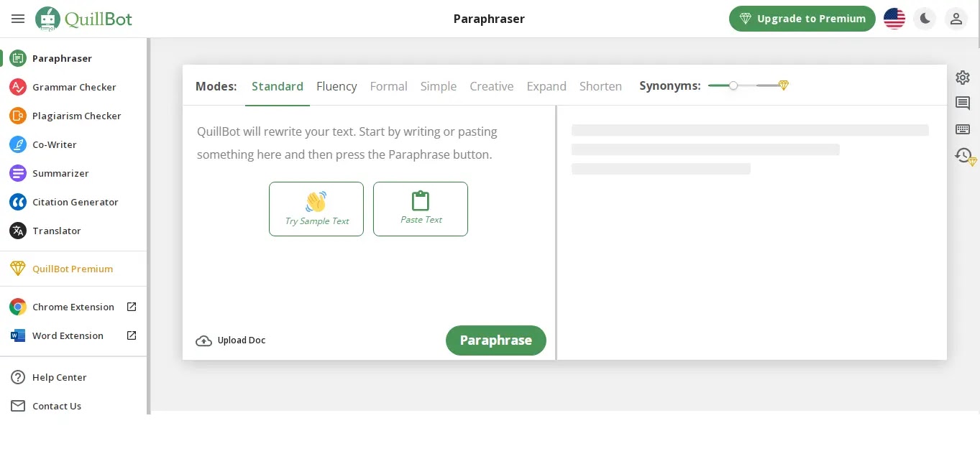
Task: Open the hamburger menu
Action: pos(18,19)
